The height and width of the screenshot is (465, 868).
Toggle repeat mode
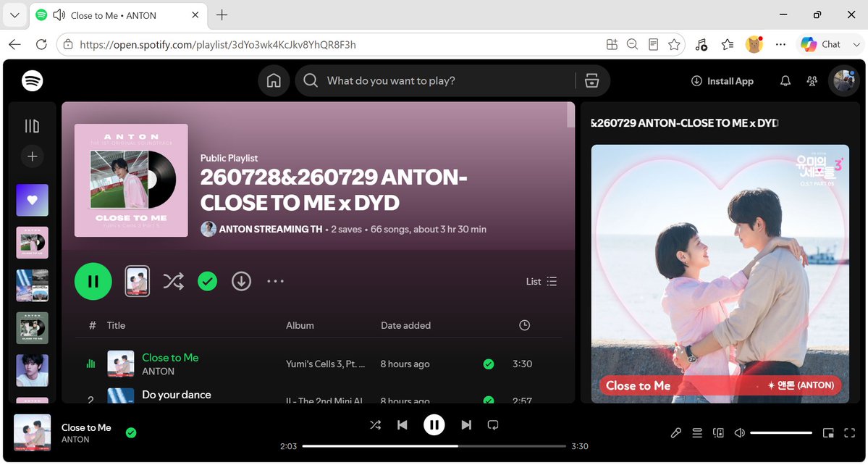coord(493,425)
